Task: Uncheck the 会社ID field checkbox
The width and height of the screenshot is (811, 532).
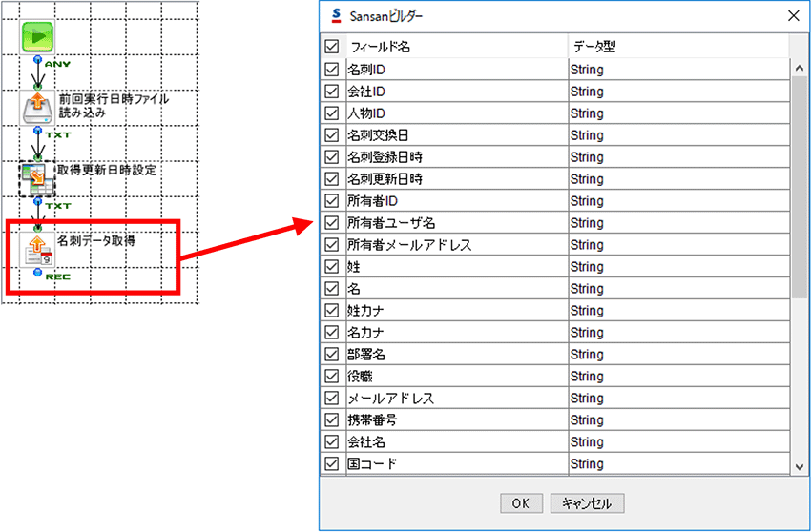Action: coord(331,92)
